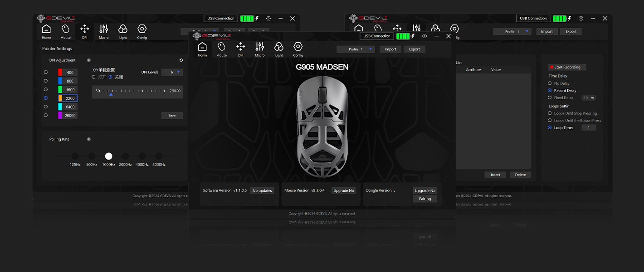The image size is (644, 272).
Task: Select the 400 DPI radio button
Action: (x=45, y=73)
